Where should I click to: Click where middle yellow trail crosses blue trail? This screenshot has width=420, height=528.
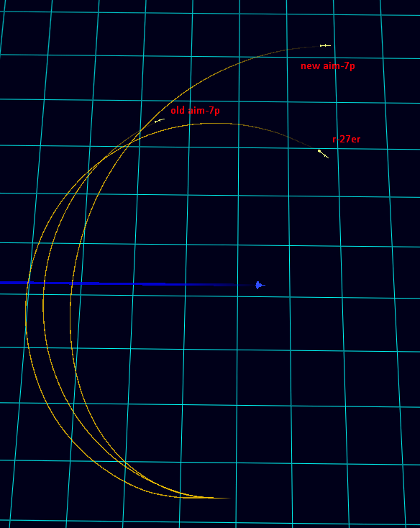pos(44,283)
